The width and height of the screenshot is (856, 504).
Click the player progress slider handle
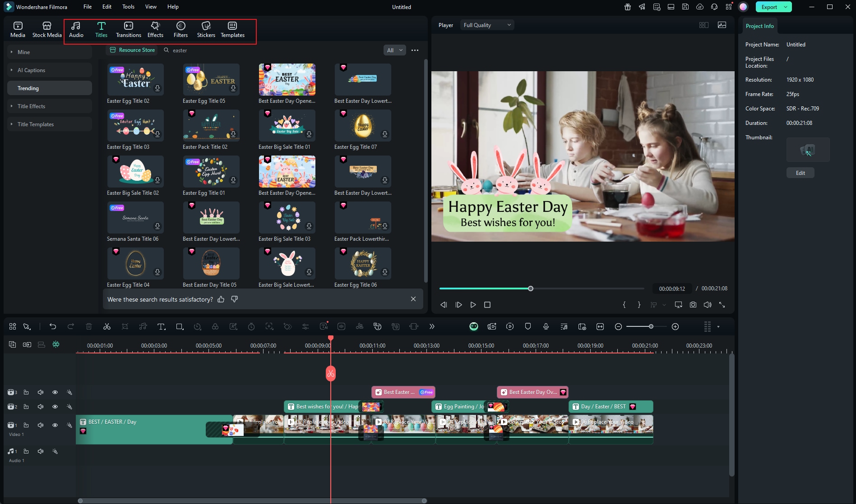(531, 289)
